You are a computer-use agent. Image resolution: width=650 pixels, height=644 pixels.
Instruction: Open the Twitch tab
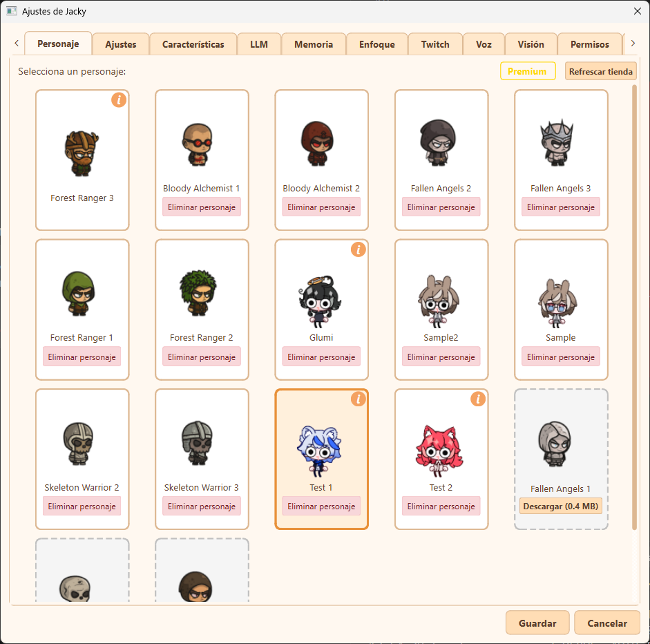pos(435,44)
